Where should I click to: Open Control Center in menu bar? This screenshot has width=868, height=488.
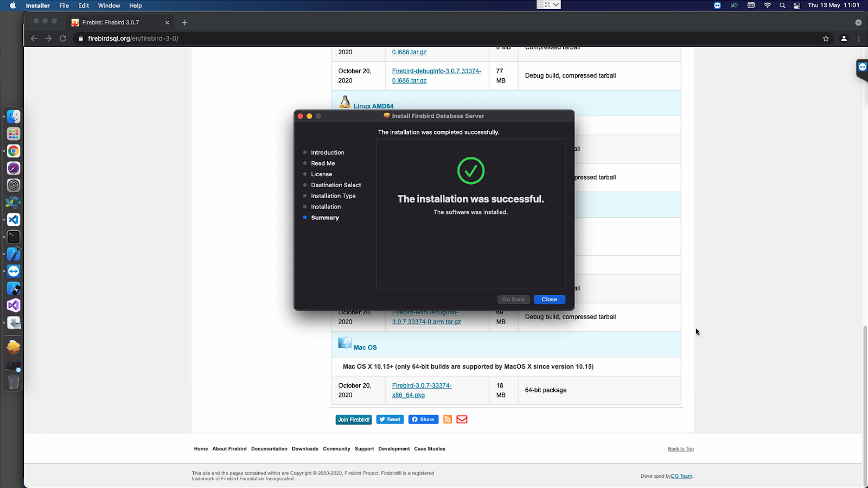tap(797, 5)
